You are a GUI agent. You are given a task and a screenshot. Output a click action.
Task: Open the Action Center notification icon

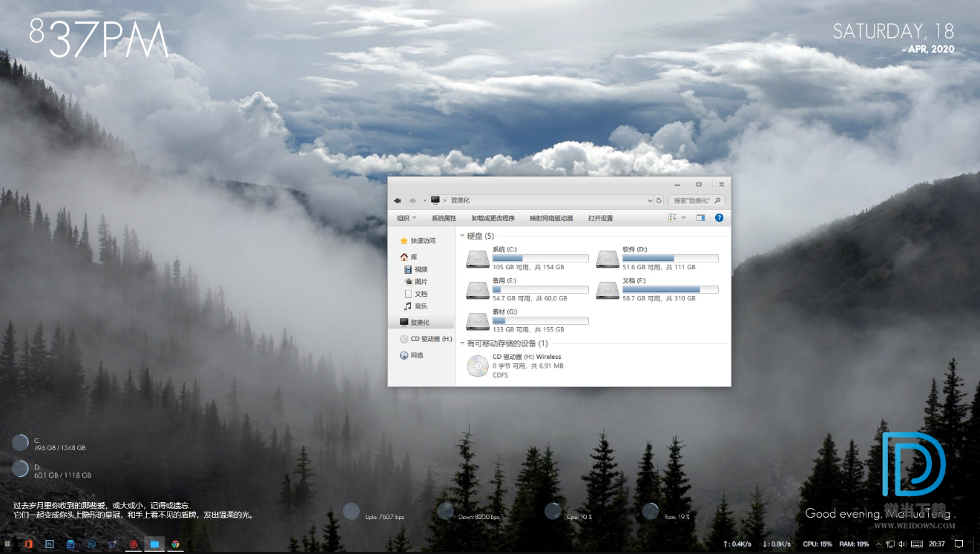click(958, 544)
